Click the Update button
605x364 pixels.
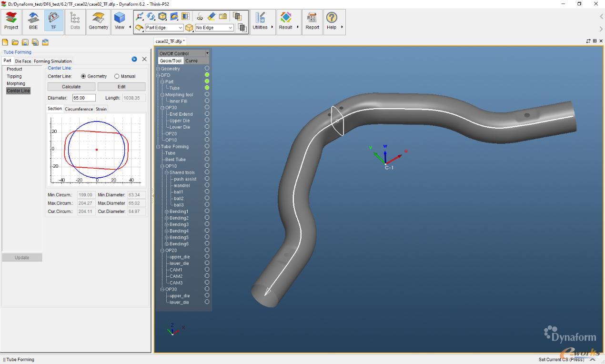(22, 257)
